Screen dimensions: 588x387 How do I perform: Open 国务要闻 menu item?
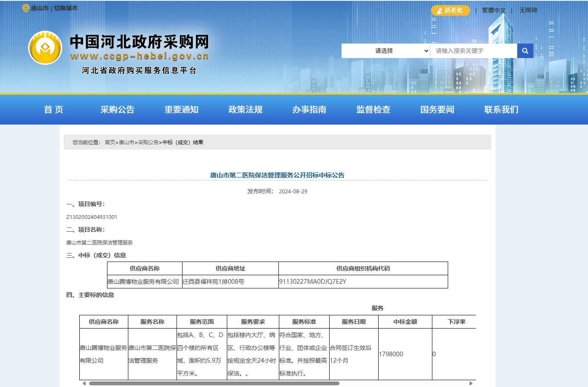click(x=437, y=110)
